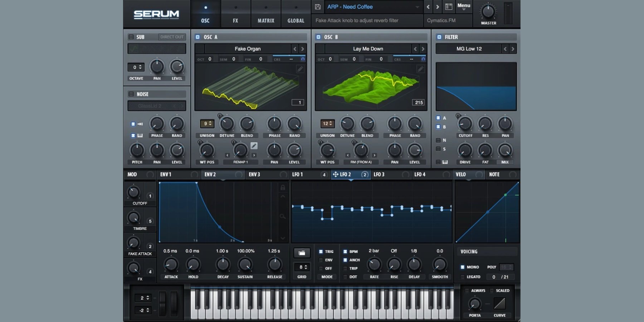Click the envelope Attack knob
The height and width of the screenshot is (322, 644).
[x=171, y=265]
